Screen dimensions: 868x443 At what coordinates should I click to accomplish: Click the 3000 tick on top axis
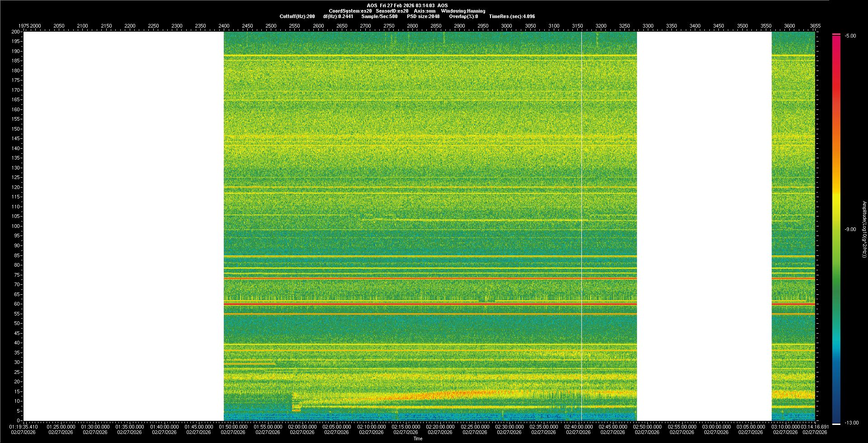click(x=506, y=26)
